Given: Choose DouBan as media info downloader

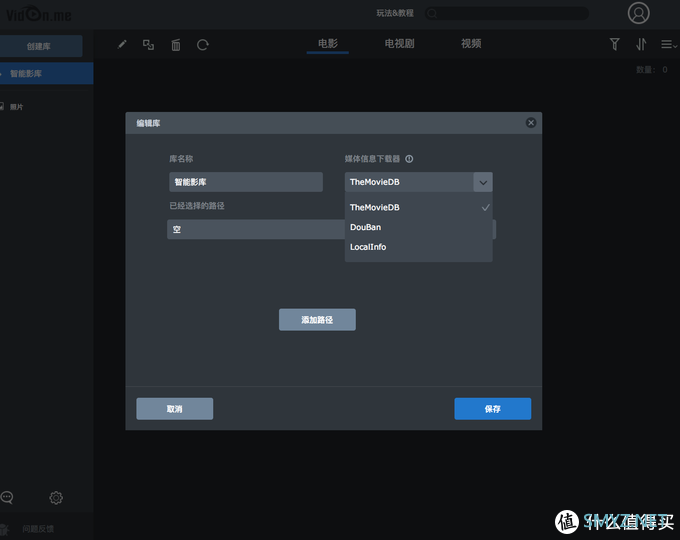Looking at the screenshot, I should pos(418,227).
